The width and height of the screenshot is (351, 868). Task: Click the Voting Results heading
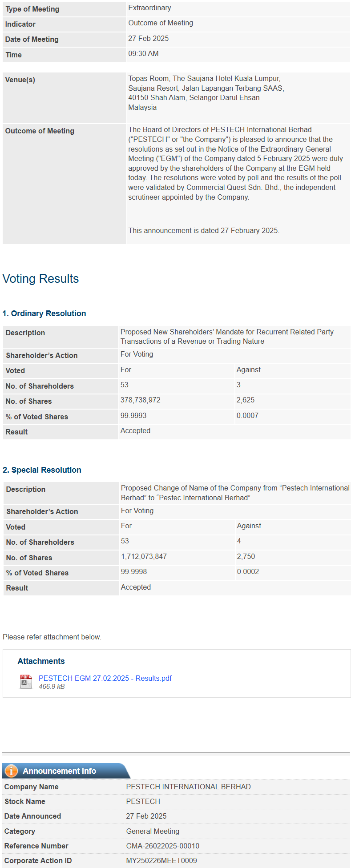[40, 279]
